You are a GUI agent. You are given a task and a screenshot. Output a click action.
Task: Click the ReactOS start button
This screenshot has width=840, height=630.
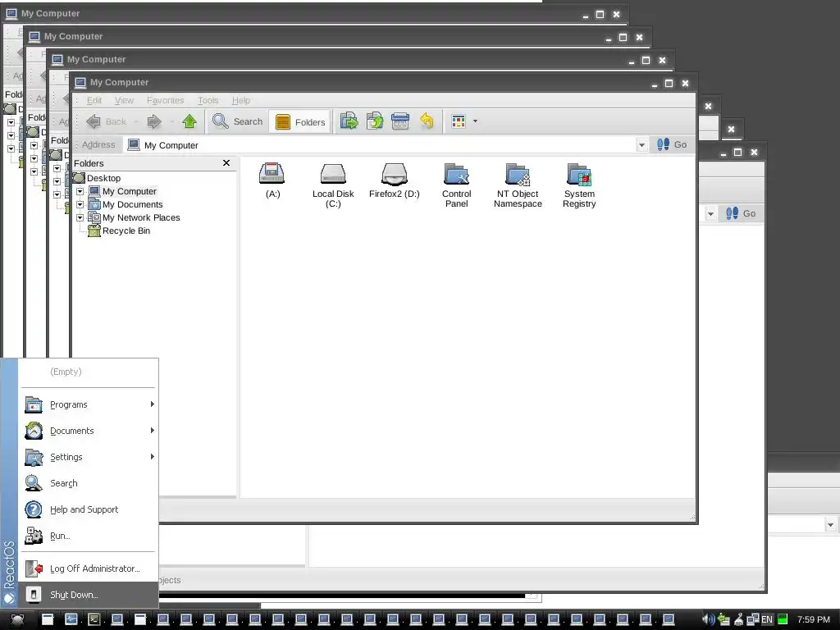point(17,620)
